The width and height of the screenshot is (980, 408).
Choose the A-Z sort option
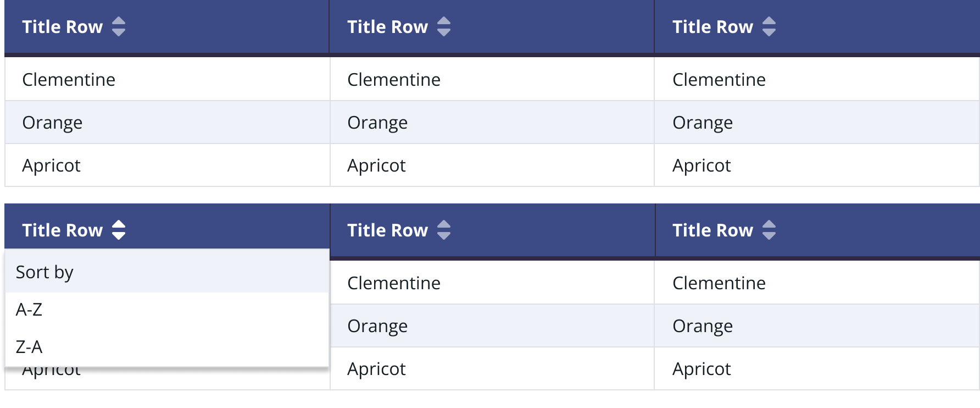point(29,310)
